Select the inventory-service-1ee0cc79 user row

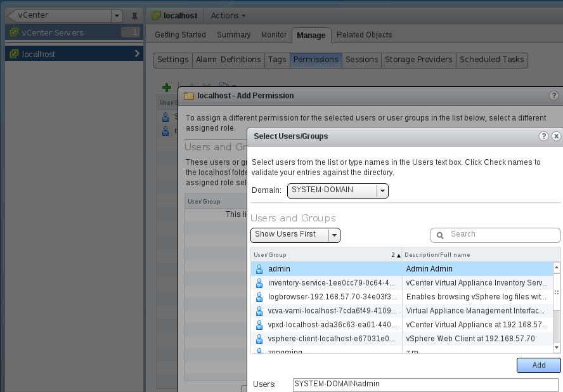(402, 283)
